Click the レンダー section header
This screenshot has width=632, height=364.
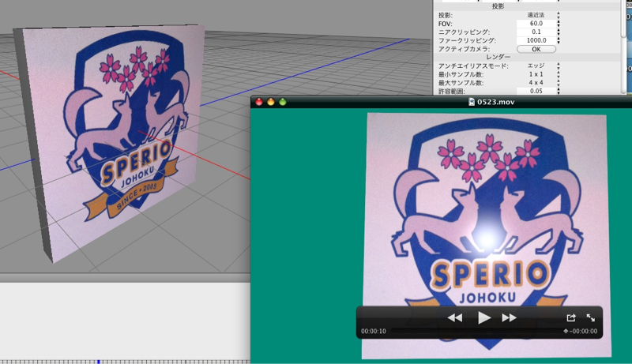coord(498,57)
